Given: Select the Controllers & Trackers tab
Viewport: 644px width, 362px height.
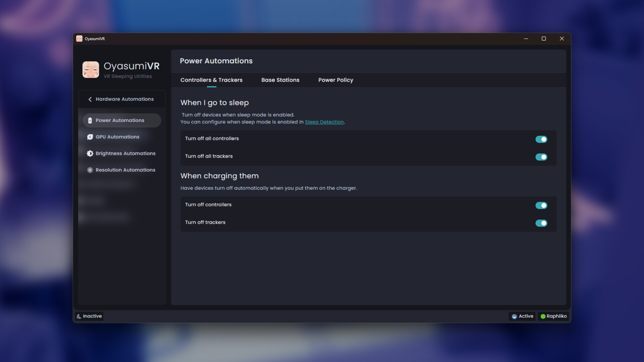Looking at the screenshot, I should point(211,80).
